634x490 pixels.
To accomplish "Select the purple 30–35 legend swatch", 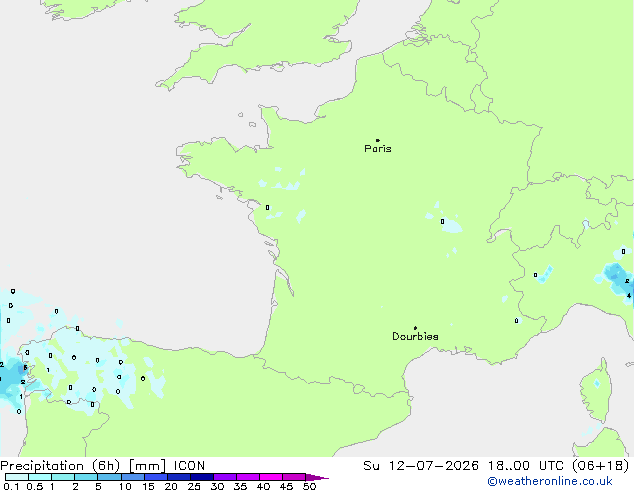I will point(225,477).
